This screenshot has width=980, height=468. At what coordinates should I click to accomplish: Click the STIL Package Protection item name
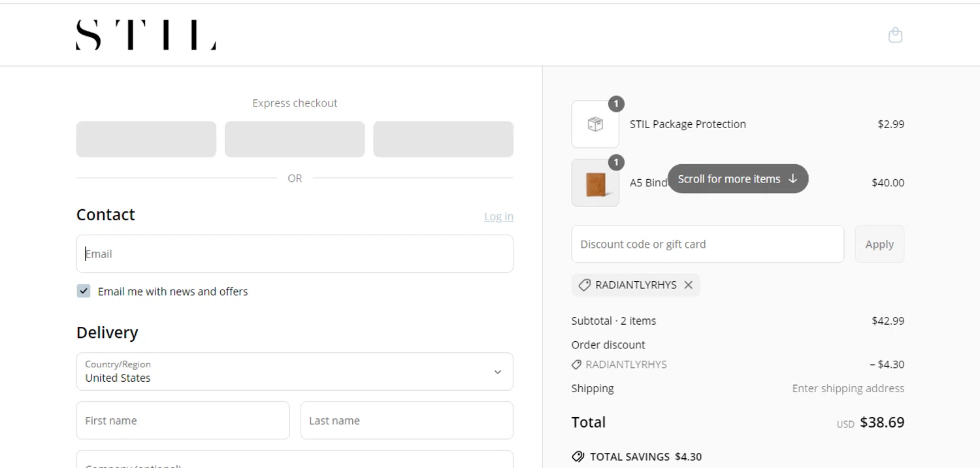click(x=688, y=124)
